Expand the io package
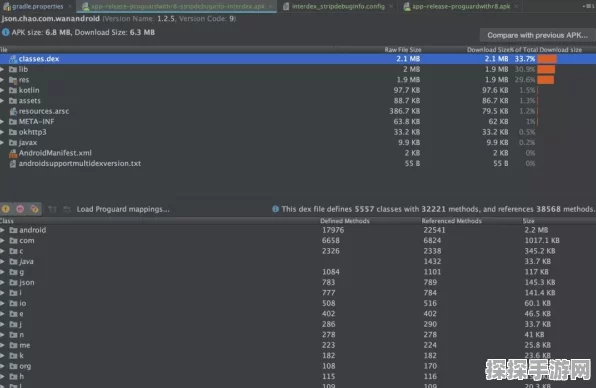The height and width of the screenshot is (388, 596). 2,303
